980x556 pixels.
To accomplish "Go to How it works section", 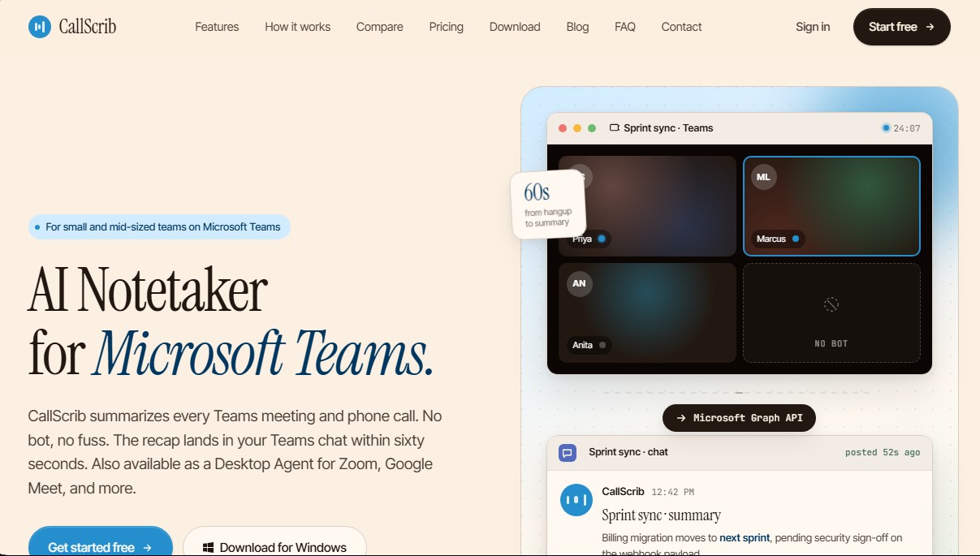I will point(297,27).
